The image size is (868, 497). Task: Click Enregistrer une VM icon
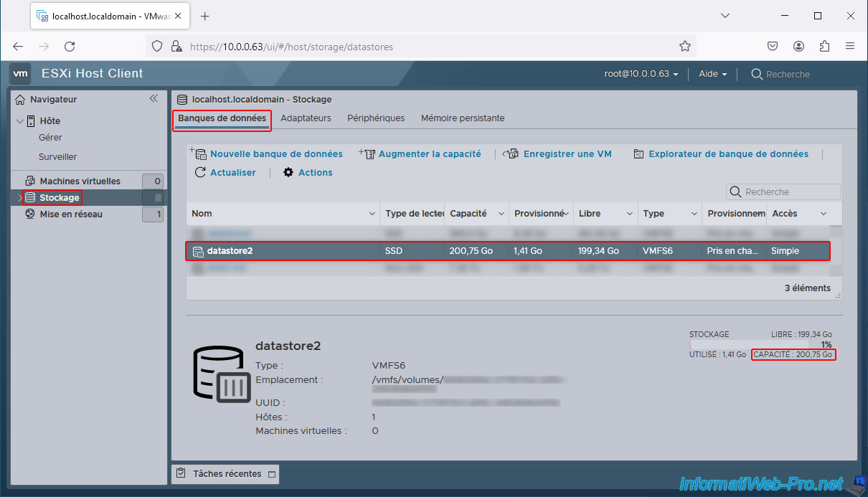pos(511,153)
